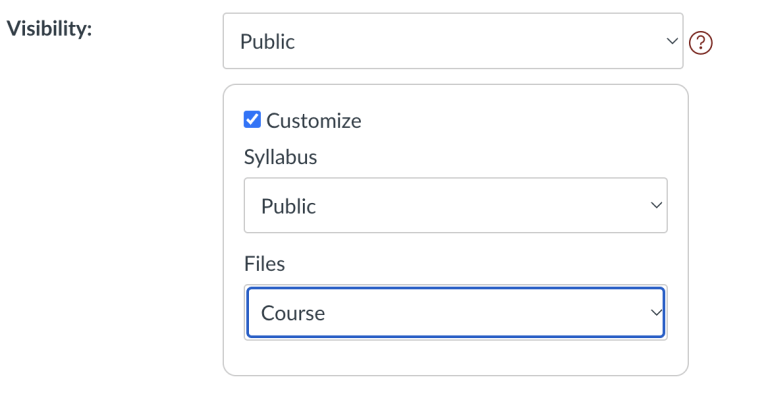Click "Public" text in the Syllabus selector

click(288, 206)
